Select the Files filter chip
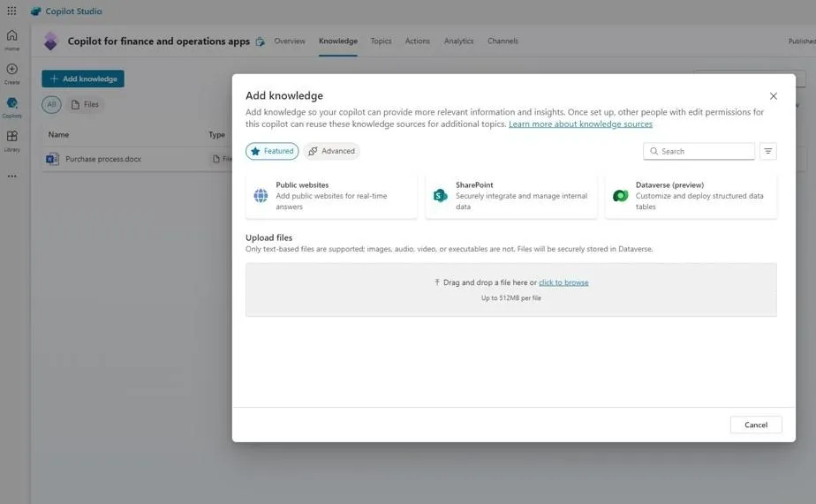816x504 pixels. [85, 104]
